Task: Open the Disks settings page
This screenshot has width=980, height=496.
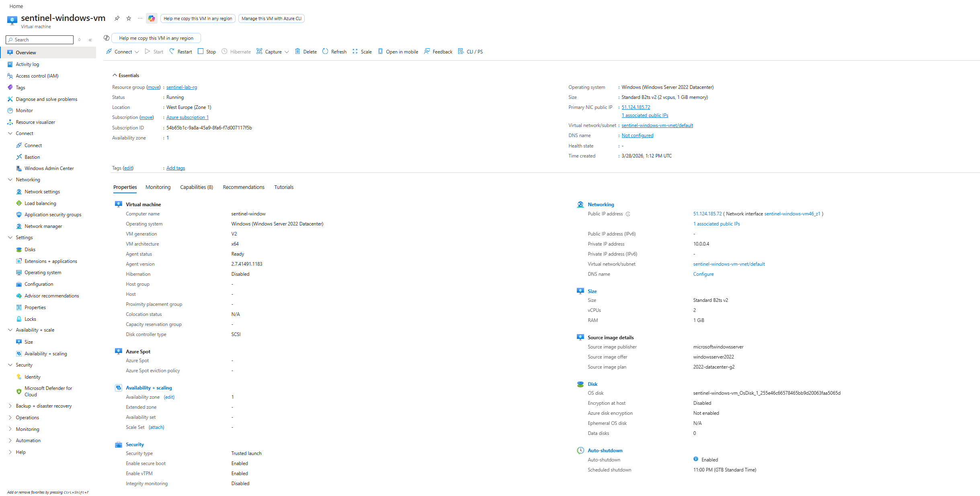Action: click(30, 249)
